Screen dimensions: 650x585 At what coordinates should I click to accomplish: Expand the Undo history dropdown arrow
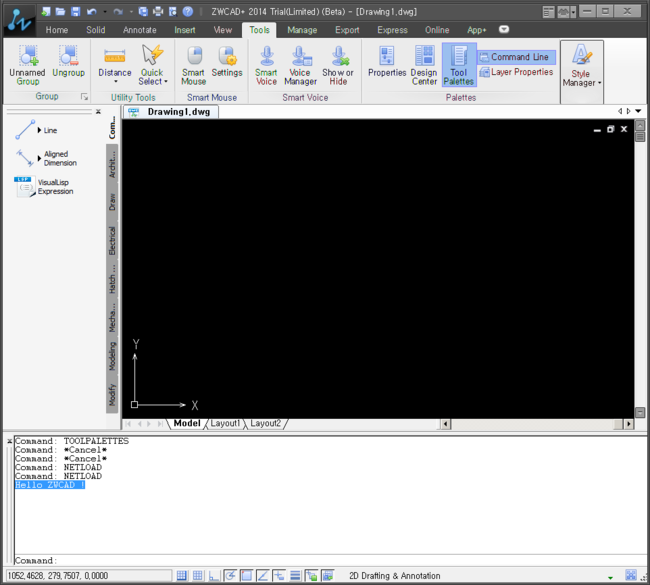click(104, 12)
